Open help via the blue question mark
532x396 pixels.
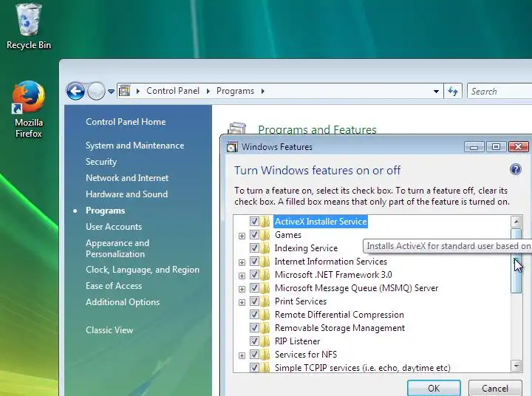[x=516, y=169]
